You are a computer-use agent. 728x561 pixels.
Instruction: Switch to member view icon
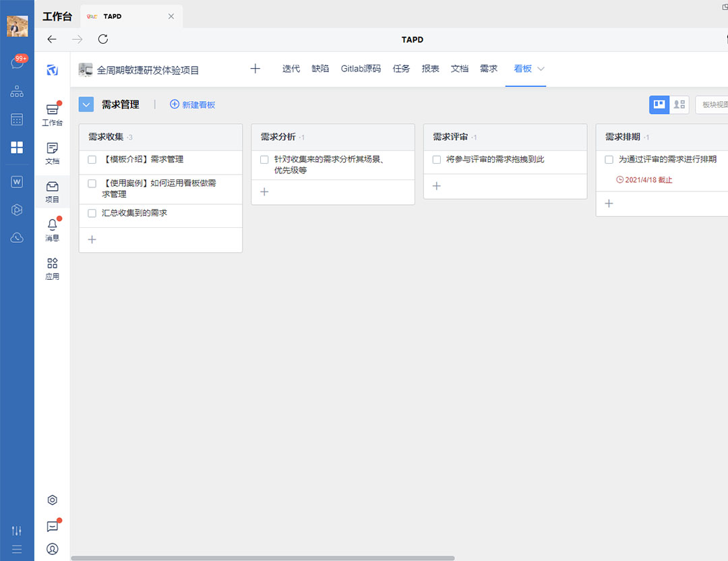(x=679, y=105)
